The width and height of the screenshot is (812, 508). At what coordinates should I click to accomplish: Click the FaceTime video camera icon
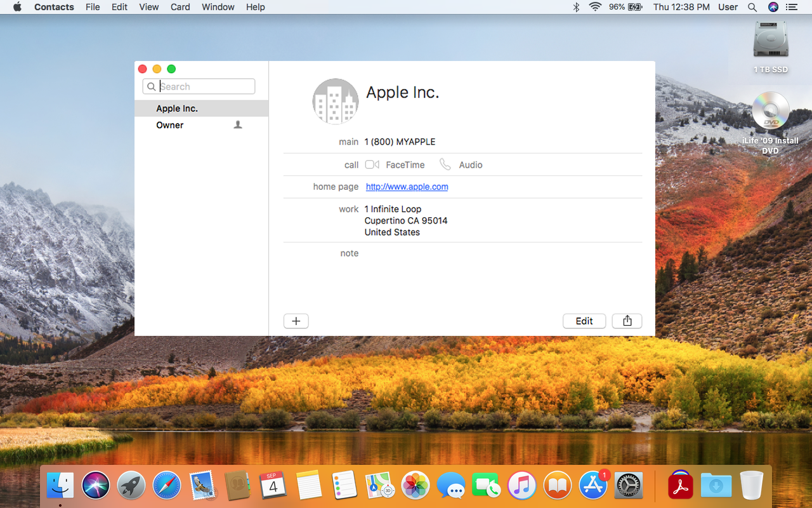click(x=372, y=164)
